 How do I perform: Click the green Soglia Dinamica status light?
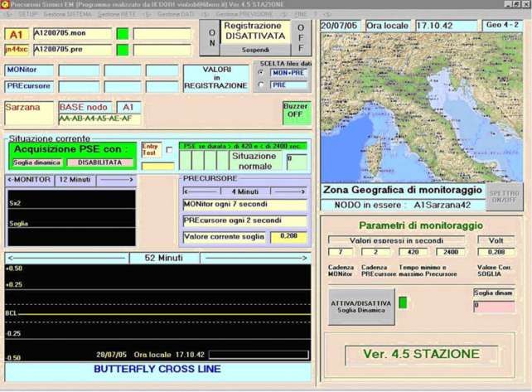(x=403, y=302)
